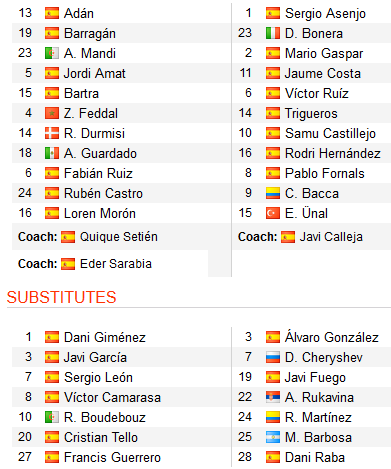
Task: Open player Rubén Castro's profile
Action: click(x=103, y=193)
